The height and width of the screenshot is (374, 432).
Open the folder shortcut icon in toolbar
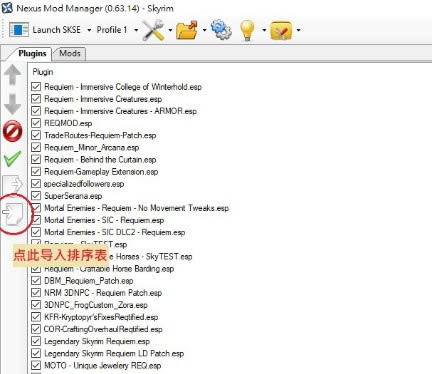[x=187, y=30]
